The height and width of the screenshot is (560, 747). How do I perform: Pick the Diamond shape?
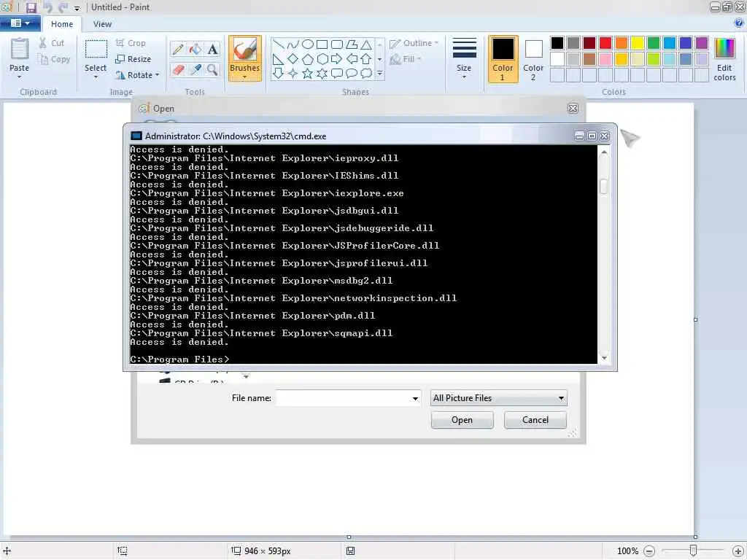point(293,59)
